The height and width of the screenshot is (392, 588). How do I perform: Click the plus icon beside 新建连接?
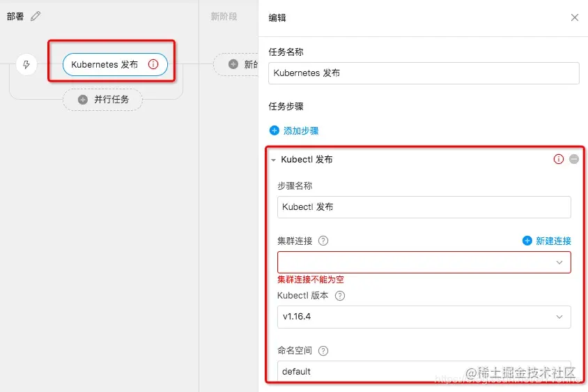point(527,241)
